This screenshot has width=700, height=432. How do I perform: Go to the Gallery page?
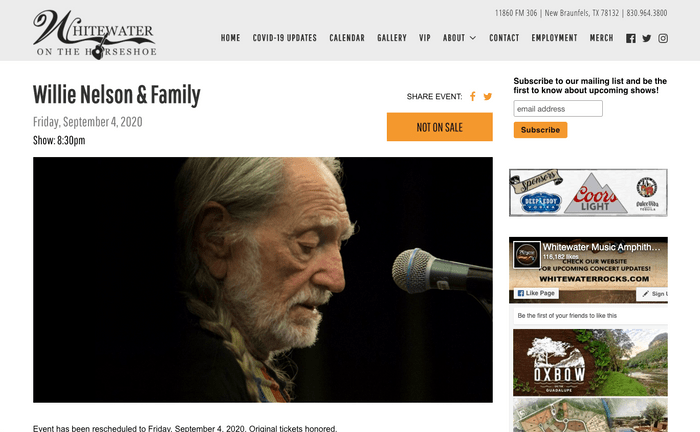(392, 38)
